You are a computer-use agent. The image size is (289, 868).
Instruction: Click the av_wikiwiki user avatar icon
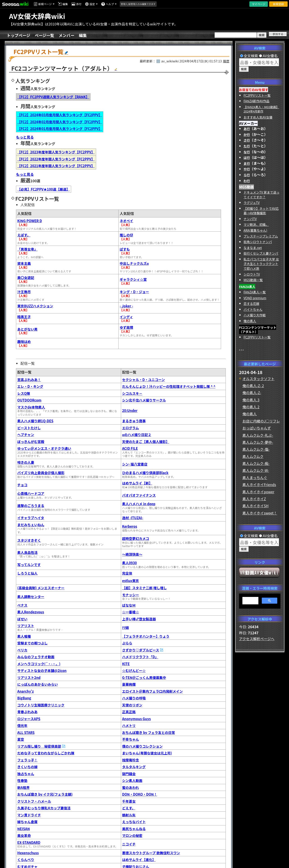pyautogui.click(x=158, y=61)
